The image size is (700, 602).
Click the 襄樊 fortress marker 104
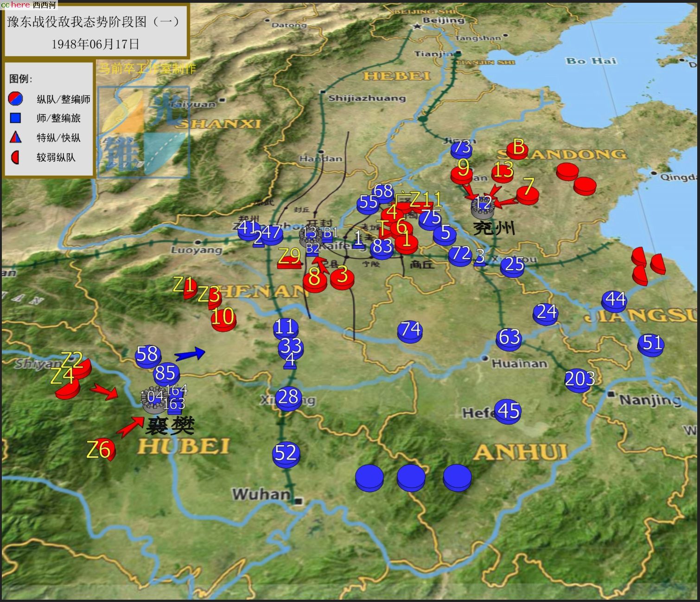click(x=155, y=400)
